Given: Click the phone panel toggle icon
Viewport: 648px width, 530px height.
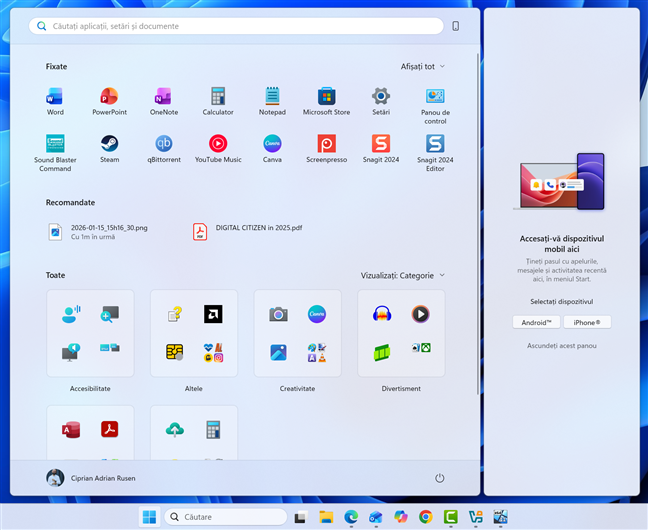Looking at the screenshot, I should 455,26.
